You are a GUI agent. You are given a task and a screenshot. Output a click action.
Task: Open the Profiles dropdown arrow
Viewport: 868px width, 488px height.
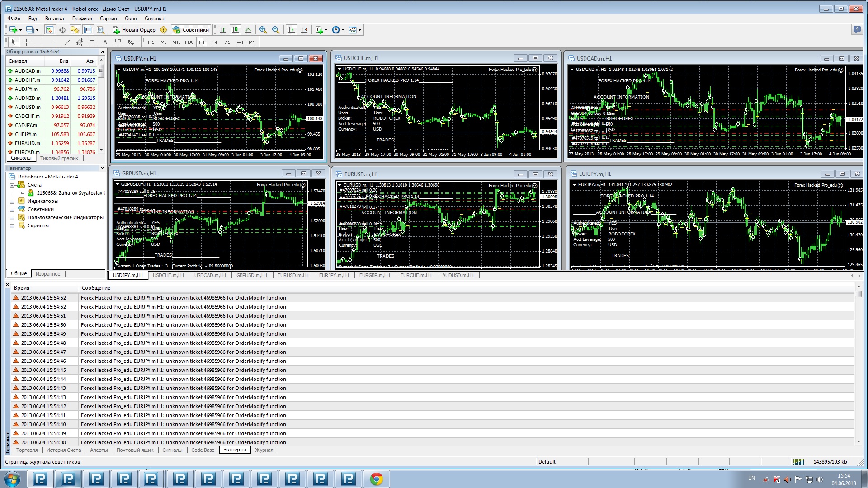(x=37, y=30)
